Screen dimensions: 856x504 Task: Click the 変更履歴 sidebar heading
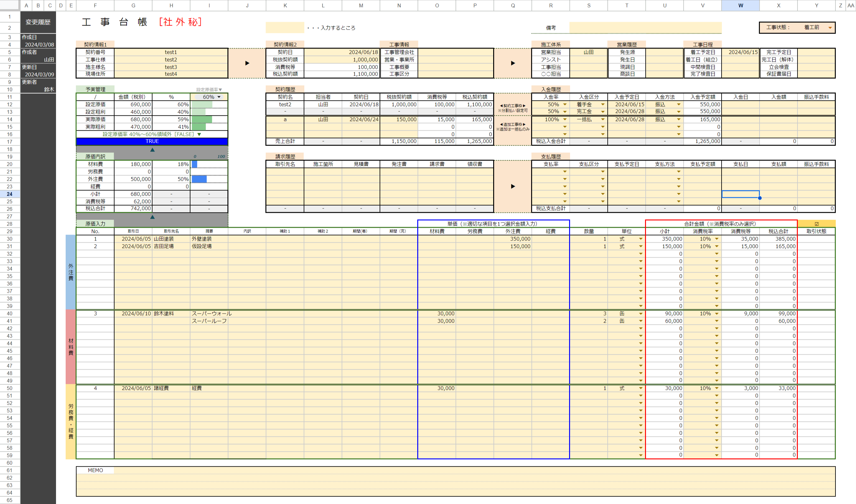point(38,22)
